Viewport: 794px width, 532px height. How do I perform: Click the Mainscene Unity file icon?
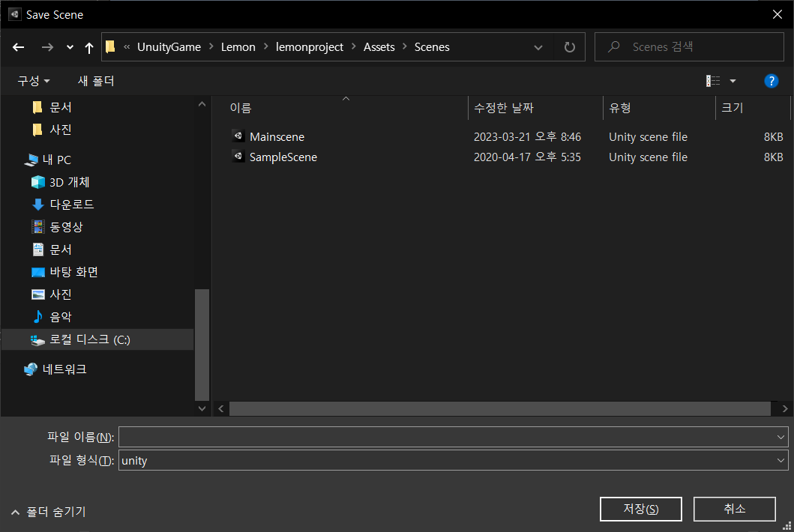click(238, 136)
